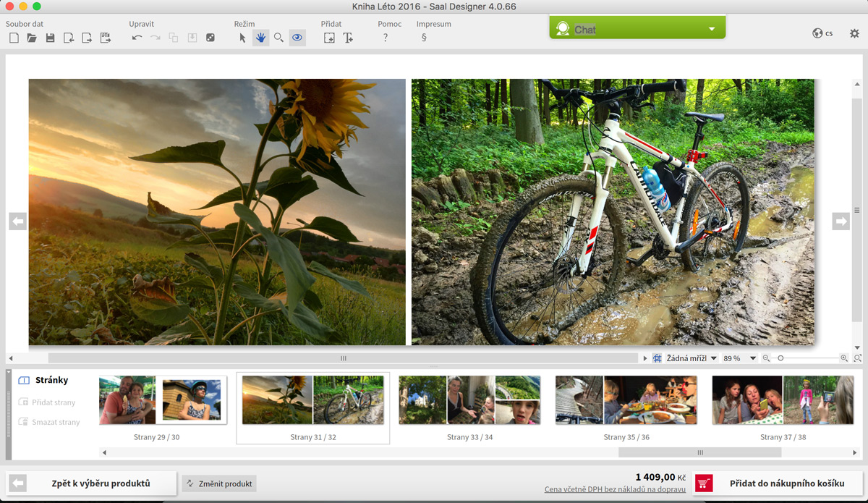This screenshot has height=503, width=868.
Task: Save the project with floppy disk icon
Action: pyautogui.click(x=50, y=38)
